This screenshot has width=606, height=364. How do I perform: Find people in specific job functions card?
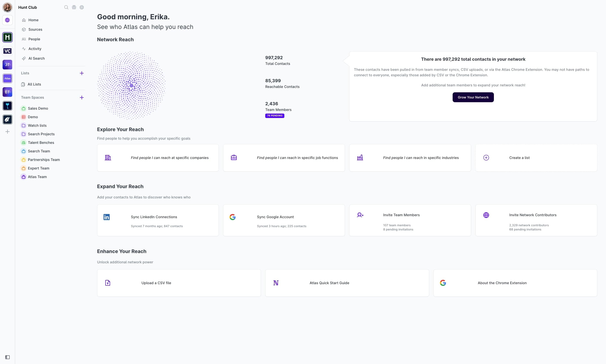(284, 158)
